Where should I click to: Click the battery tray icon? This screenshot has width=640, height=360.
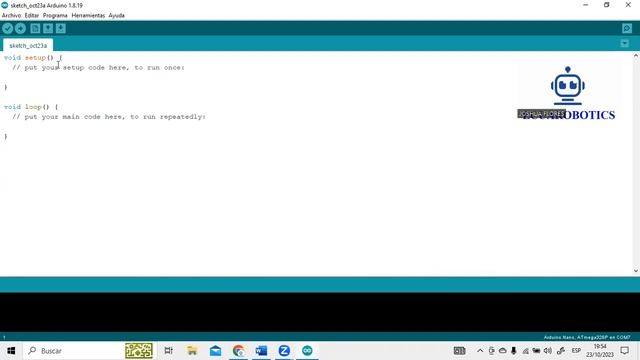pos(536,351)
